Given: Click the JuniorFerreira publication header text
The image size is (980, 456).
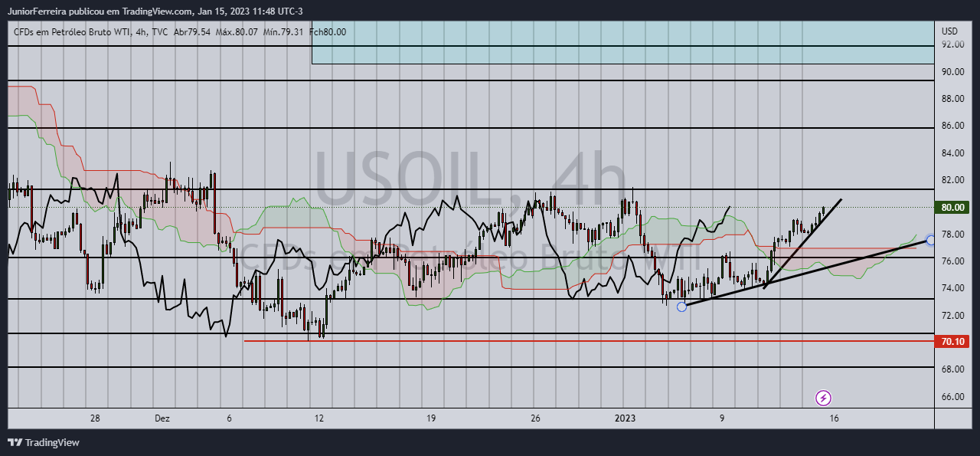Looking at the screenshot, I should [157, 11].
